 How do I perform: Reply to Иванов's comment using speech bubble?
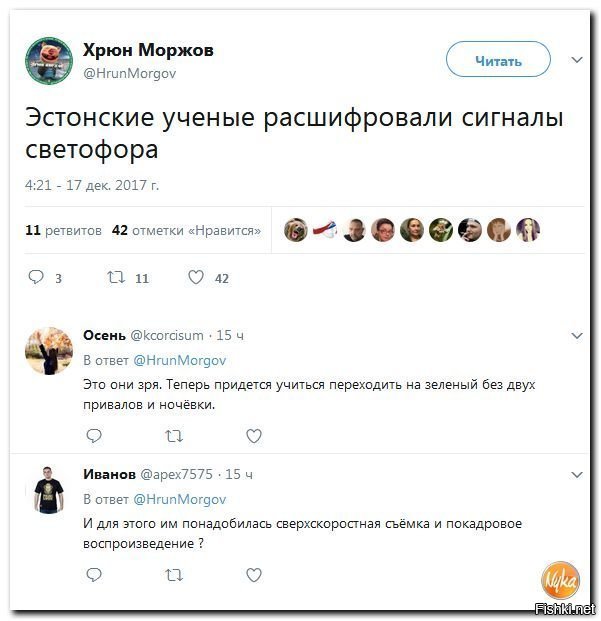pyautogui.click(x=94, y=575)
